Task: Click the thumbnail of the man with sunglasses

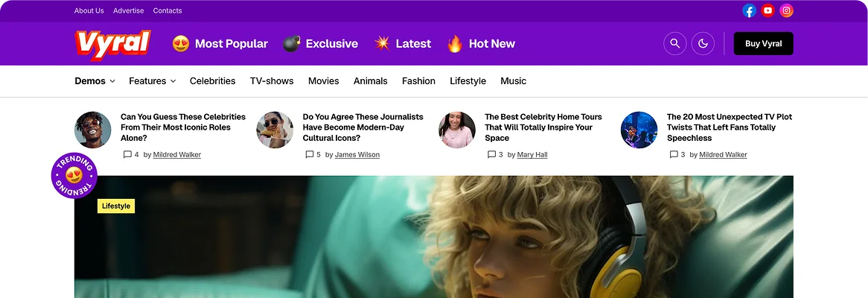Action: click(x=93, y=130)
